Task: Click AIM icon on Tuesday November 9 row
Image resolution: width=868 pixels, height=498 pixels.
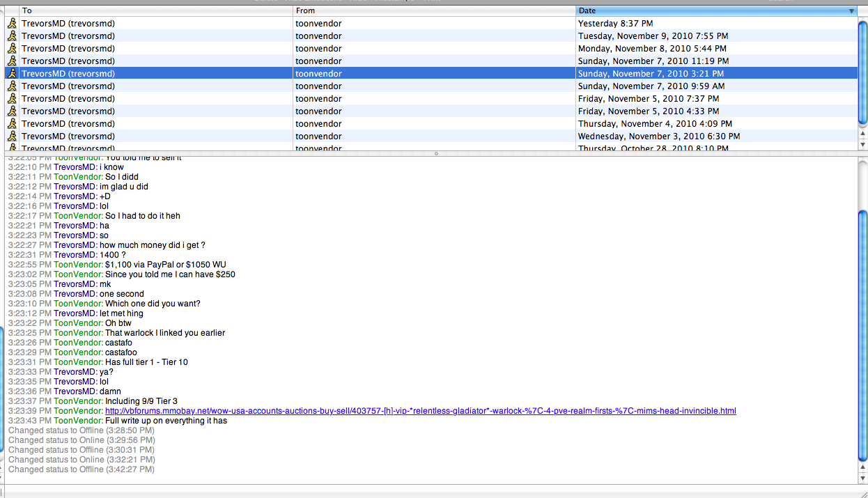Action: coord(12,36)
